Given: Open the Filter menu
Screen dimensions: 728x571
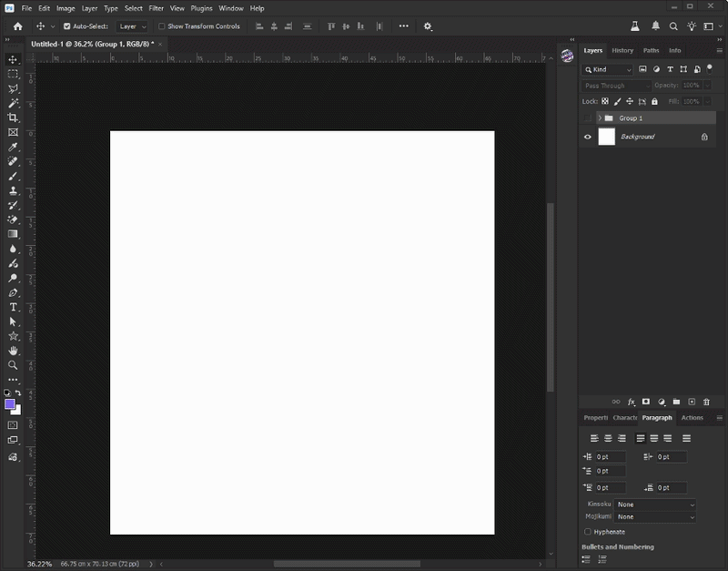Looking at the screenshot, I should point(156,8).
